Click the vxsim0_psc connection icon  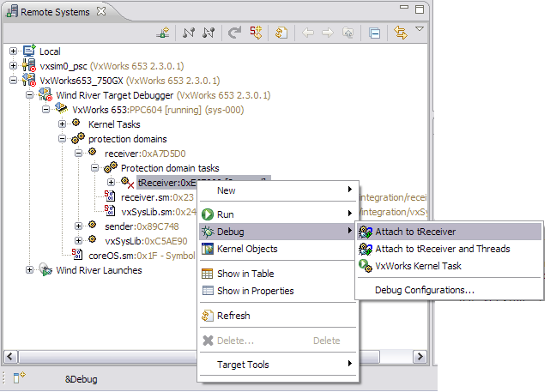tap(29, 65)
